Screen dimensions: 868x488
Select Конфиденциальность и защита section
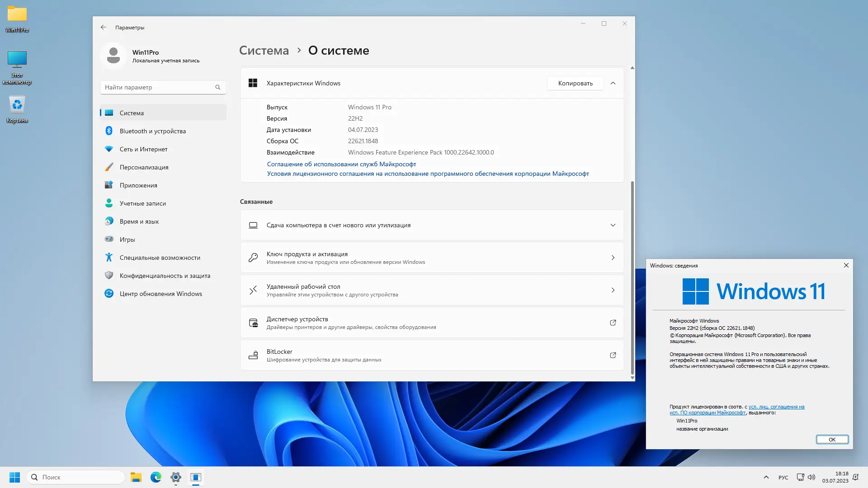165,276
